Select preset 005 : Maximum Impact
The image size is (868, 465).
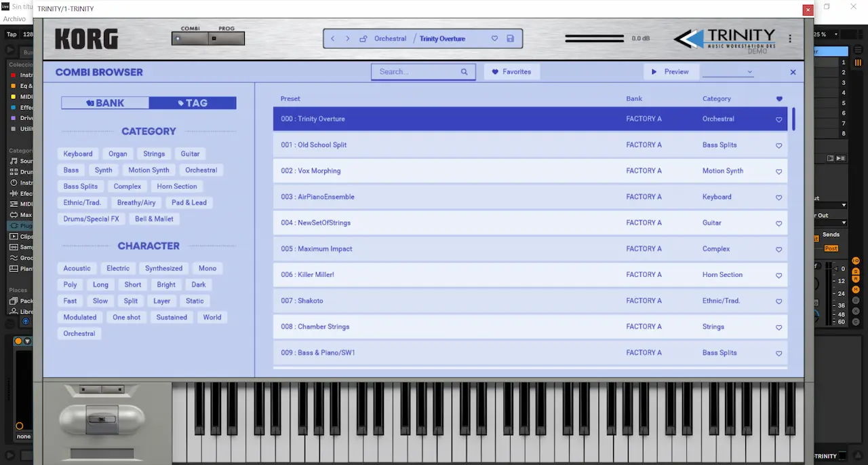click(x=530, y=249)
